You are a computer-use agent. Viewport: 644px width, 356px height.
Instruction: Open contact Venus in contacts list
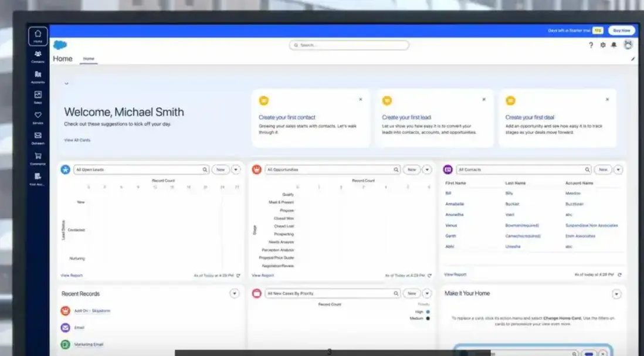pos(451,225)
